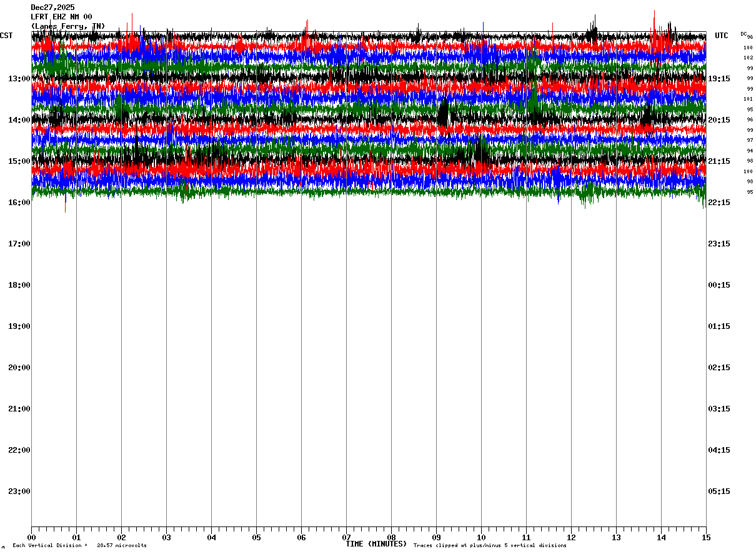This screenshot has width=756, height=554.
Task: Click the 21:15 UTC time label
Action: (719, 161)
